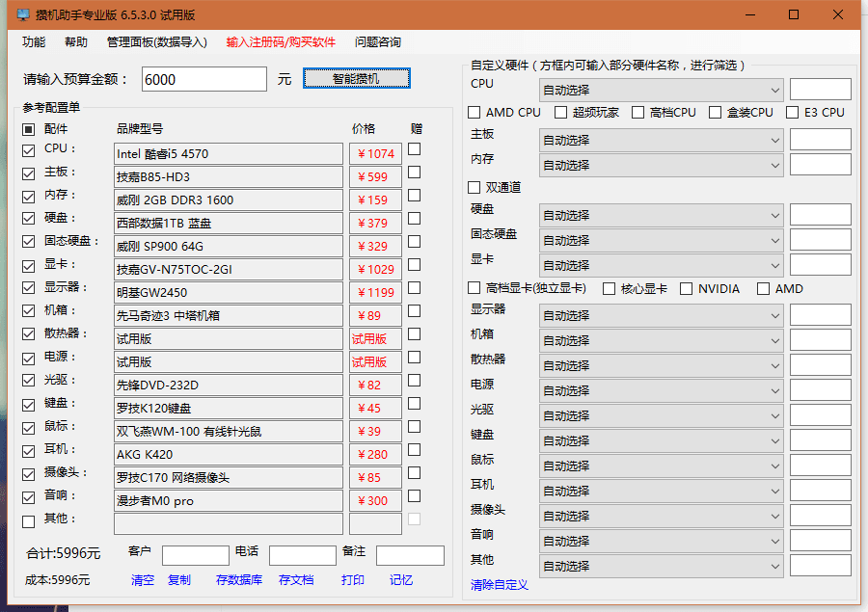Uncheck the 内存 component checkbox
868x612 pixels.
click(28, 197)
